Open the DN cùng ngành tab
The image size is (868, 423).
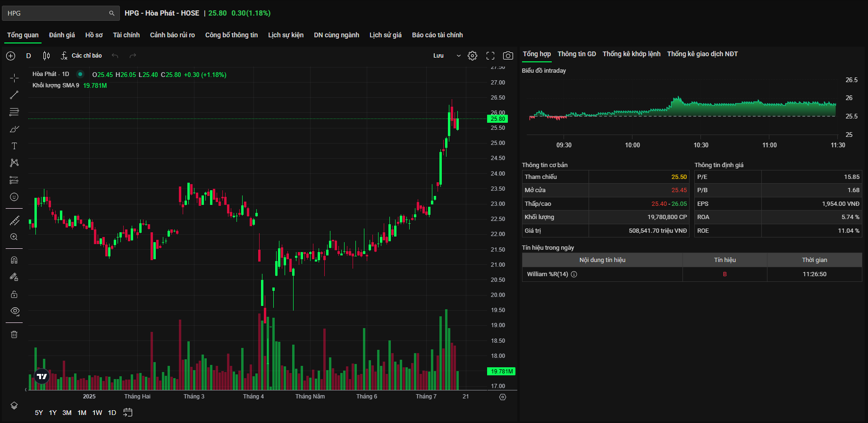(337, 35)
